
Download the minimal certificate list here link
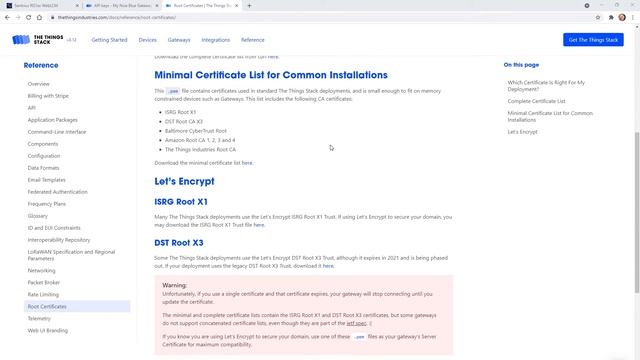pyautogui.click(x=247, y=163)
